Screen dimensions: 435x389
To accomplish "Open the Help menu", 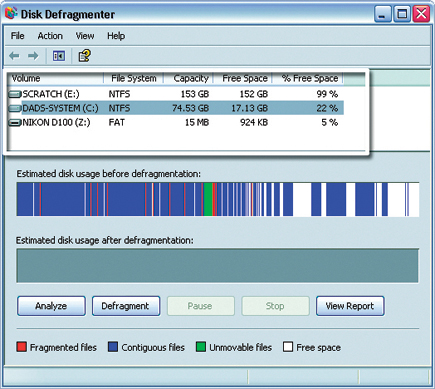I will tap(116, 36).
